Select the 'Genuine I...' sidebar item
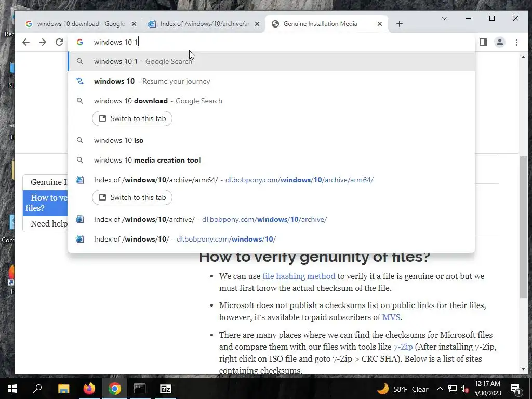The width and height of the screenshot is (532, 399). [45, 182]
